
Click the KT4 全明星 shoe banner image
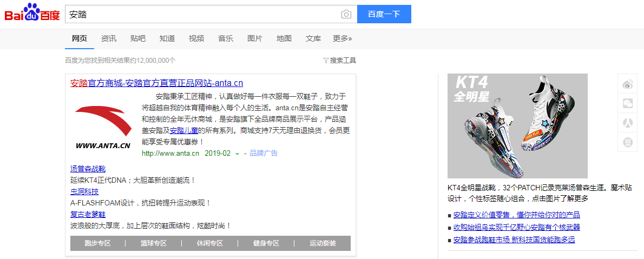pos(517,126)
